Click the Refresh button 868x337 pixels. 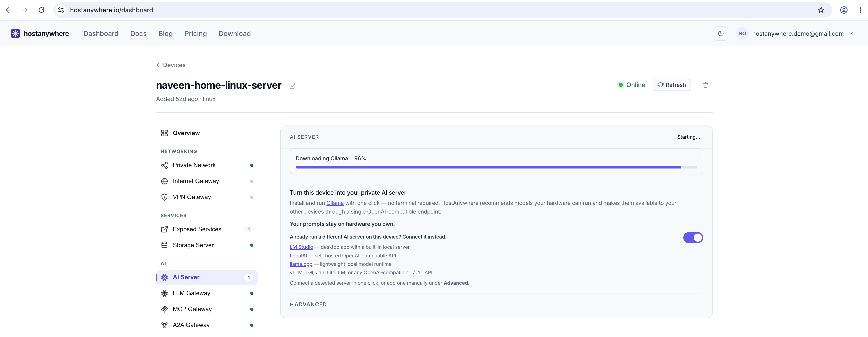click(x=671, y=85)
